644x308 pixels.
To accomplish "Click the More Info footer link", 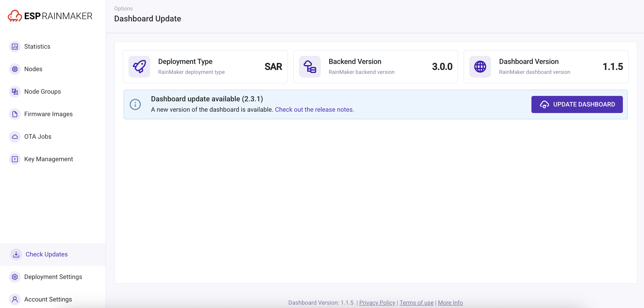I will tap(450, 303).
